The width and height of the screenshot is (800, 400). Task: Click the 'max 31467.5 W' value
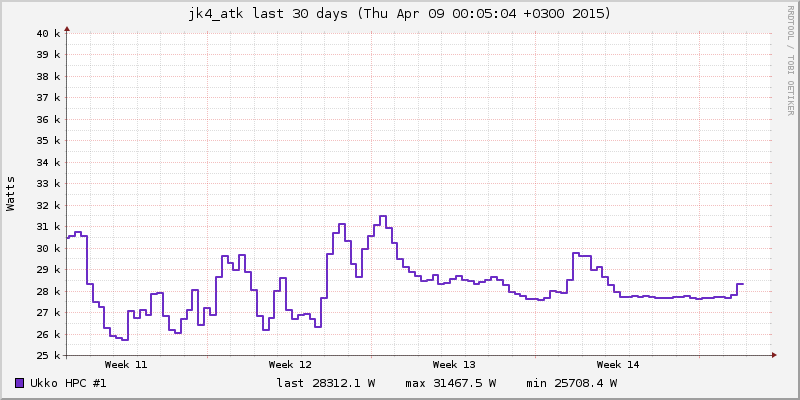[451, 383]
